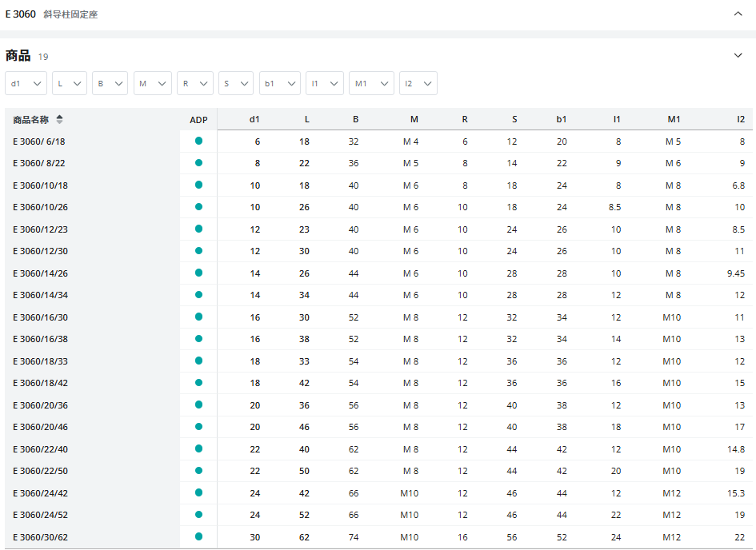Open the d1 filter dropdown
This screenshot has height=550, width=756.
(x=26, y=83)
